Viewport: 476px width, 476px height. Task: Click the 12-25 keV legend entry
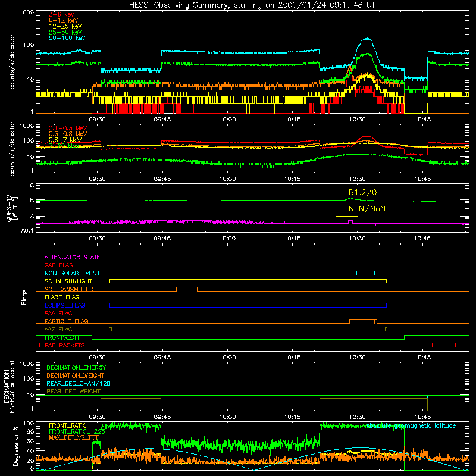click(x=65, y=26)
